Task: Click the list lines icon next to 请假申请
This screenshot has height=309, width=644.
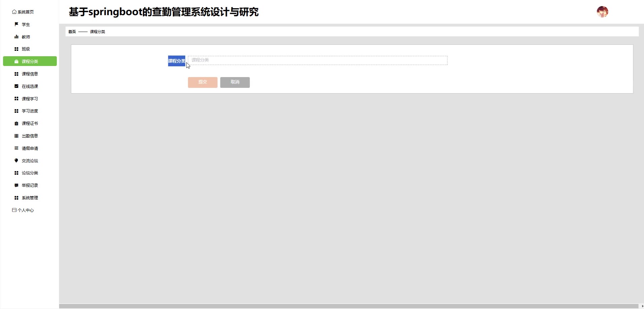Action: (x=16, y=148)
